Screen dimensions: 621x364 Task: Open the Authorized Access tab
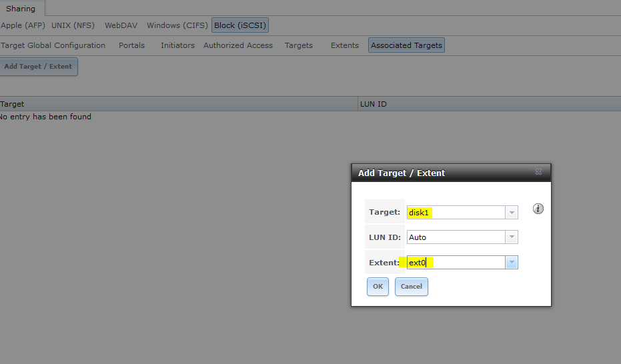[x=238, y=45]
